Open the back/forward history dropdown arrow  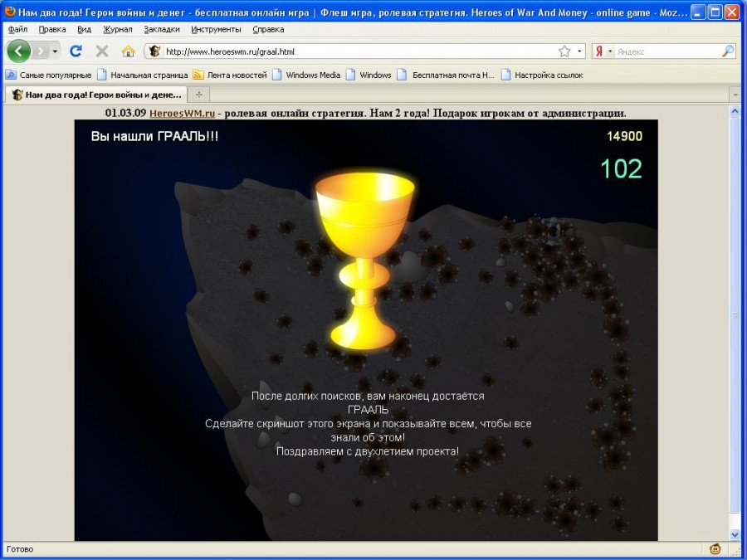[56, 51]
